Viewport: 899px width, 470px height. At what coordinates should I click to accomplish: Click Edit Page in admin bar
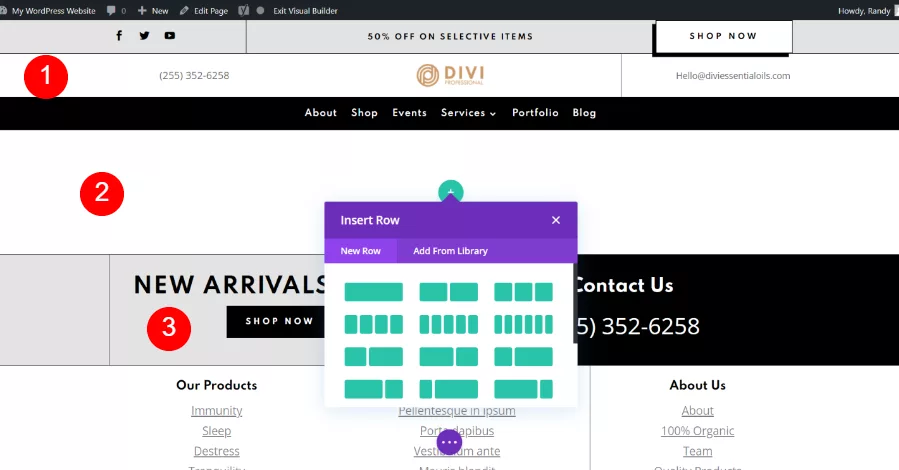[204, 11]
